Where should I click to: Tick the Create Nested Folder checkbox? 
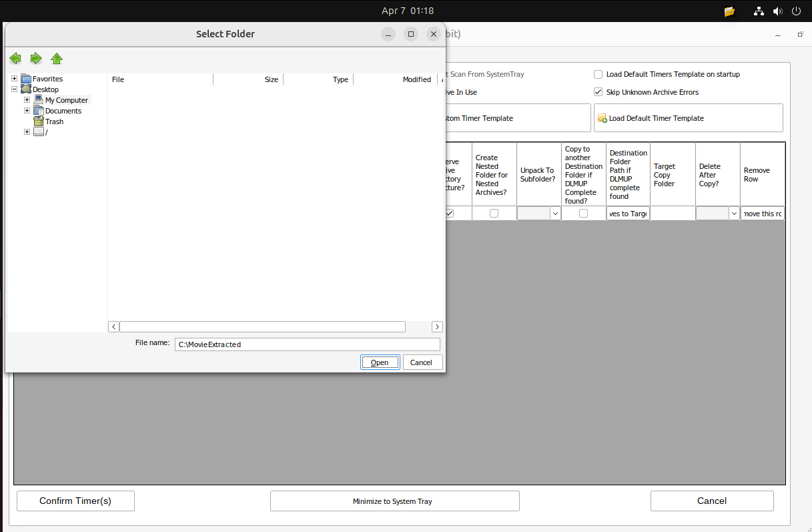pos(494,214)
